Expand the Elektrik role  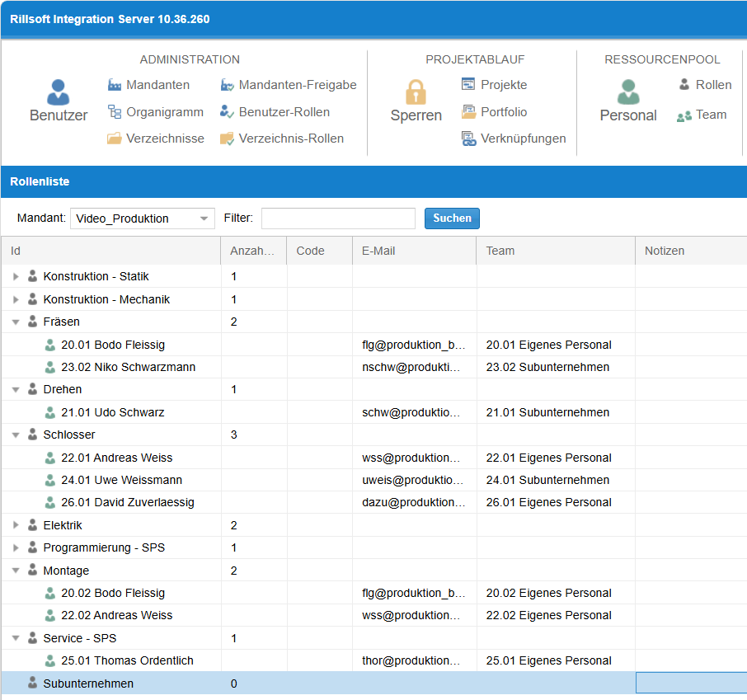click(x=16, y=525)
